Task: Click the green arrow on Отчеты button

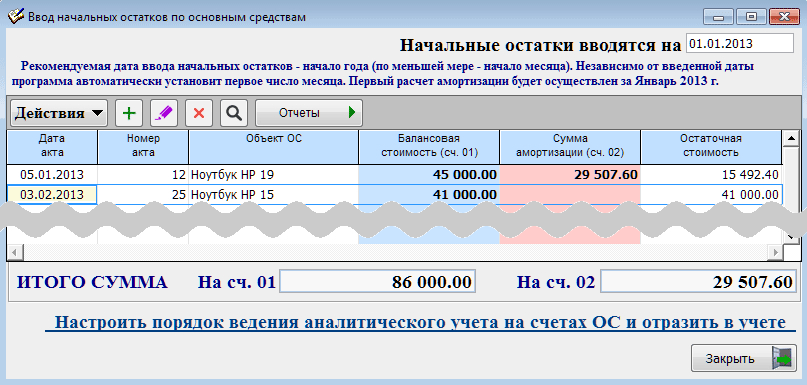Action: [x=352, y=113]
